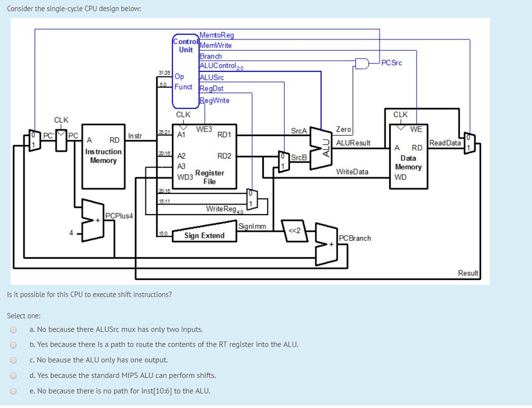This screenshot has height=408, width=532.
Task: Click the Register File component
Action: (x=204, y=156)
